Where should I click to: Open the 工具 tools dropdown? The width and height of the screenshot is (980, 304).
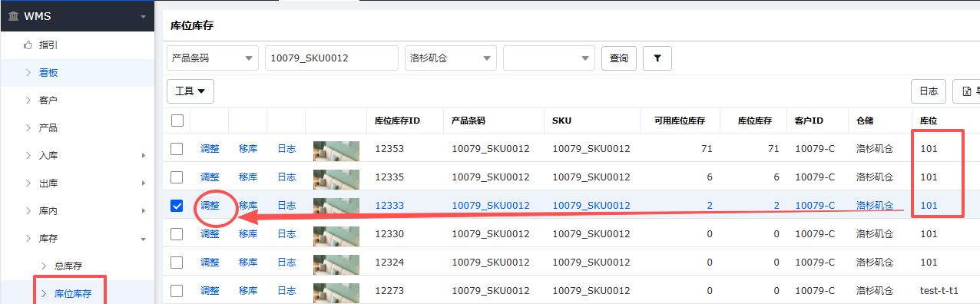pyautogui.click(x=190, y=91)
